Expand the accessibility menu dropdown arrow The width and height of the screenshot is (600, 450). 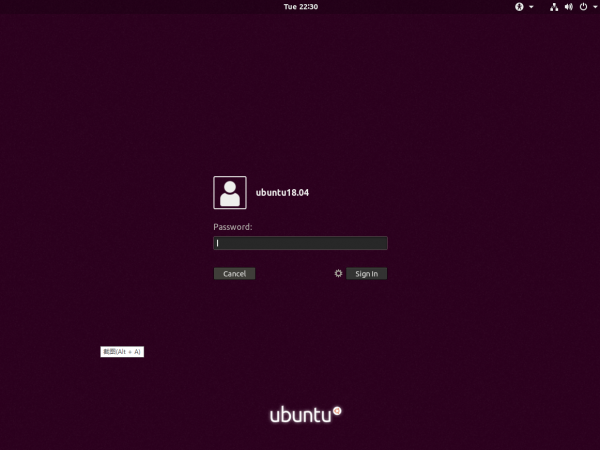coord(531,7)
